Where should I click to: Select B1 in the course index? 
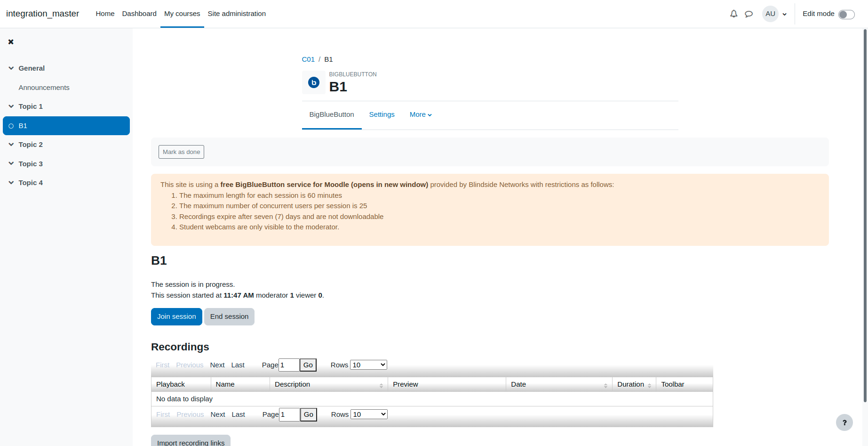[66, 126]
